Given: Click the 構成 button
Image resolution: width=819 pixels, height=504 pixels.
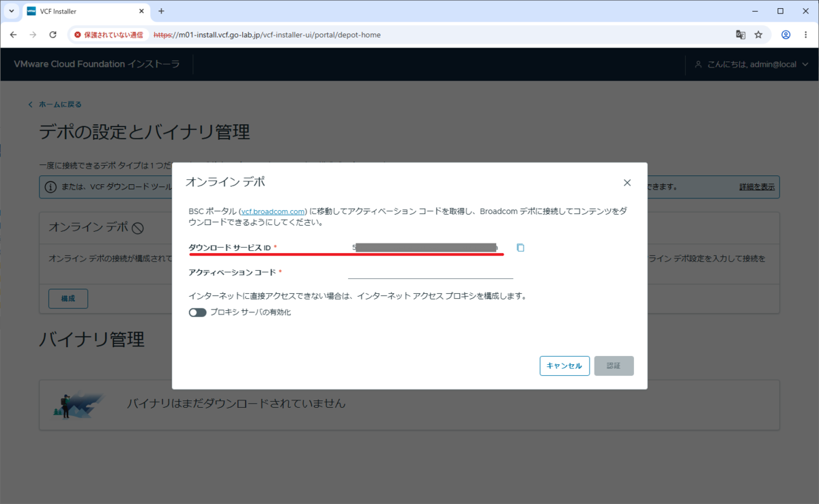Looking at the screenshot, I should (68, 299).
